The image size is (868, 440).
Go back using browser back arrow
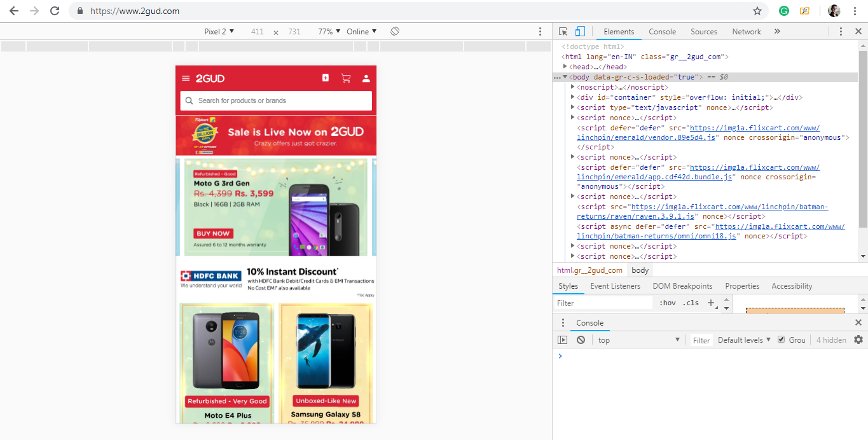tap(14, 11)
